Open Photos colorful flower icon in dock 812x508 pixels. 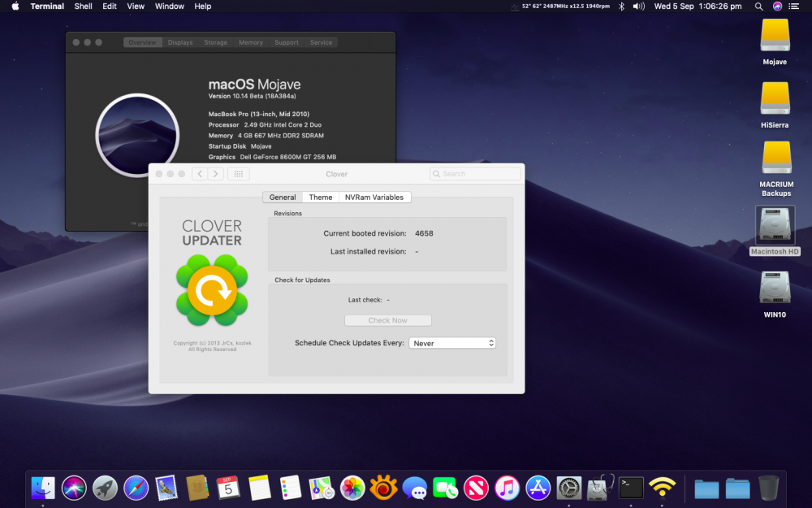352,488
